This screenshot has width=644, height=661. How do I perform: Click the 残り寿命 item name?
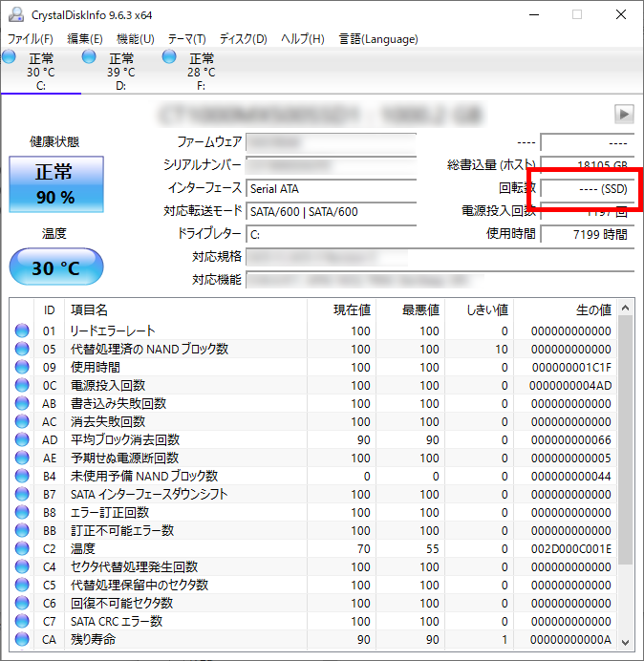93,639
